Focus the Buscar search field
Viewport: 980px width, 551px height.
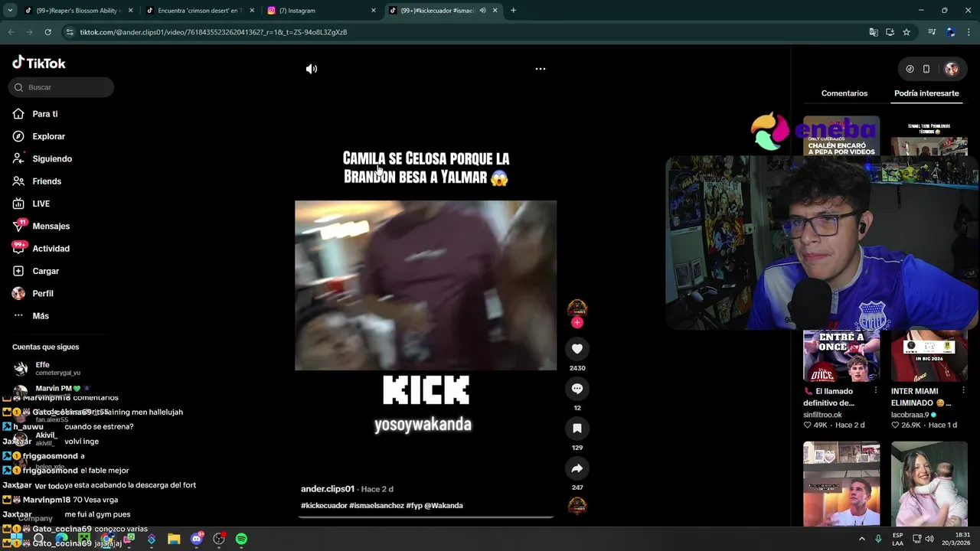pyautogui.click(x=61, y=87)
